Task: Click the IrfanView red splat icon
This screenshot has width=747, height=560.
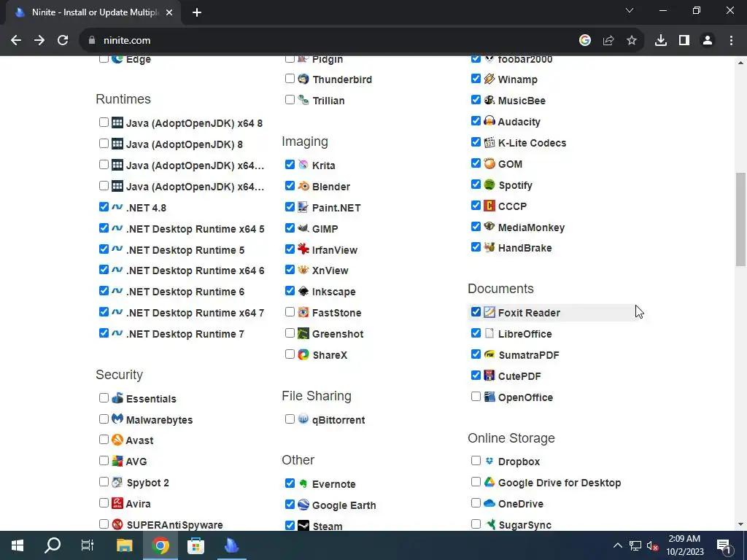Action: tap(303, 249)
